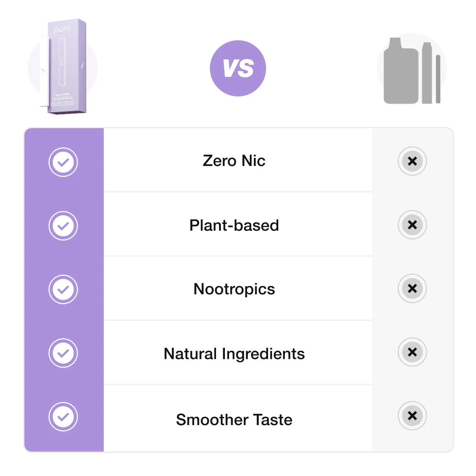Click the X icon in Smoother Taste row
Image resolution: width=476 pixels, height=476 pixels.
[412, 416]
